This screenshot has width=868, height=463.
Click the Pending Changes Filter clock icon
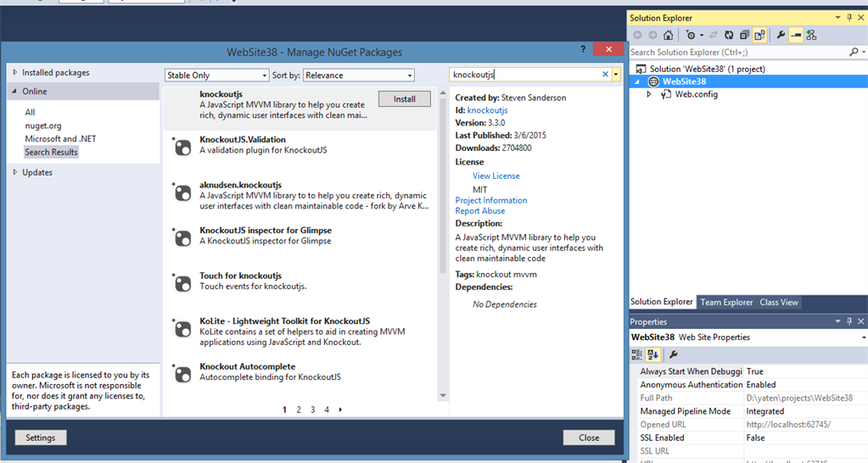click(x=691, y=35)
